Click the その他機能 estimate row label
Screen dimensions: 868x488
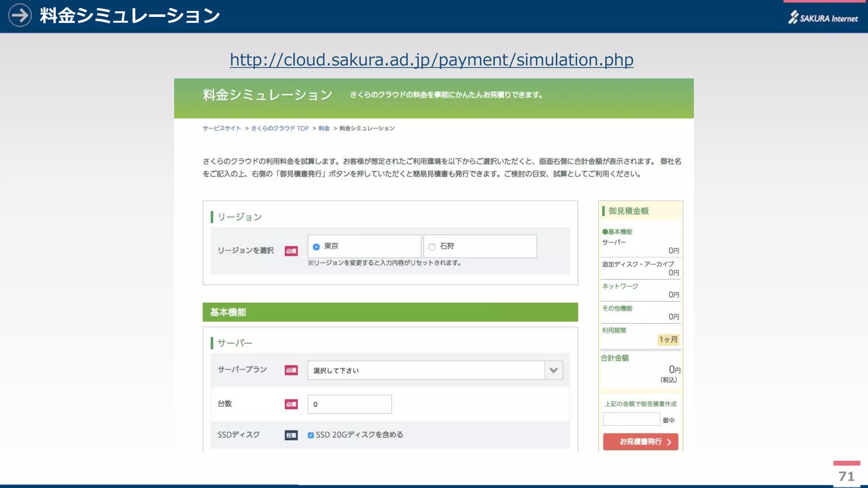(617, 308)
